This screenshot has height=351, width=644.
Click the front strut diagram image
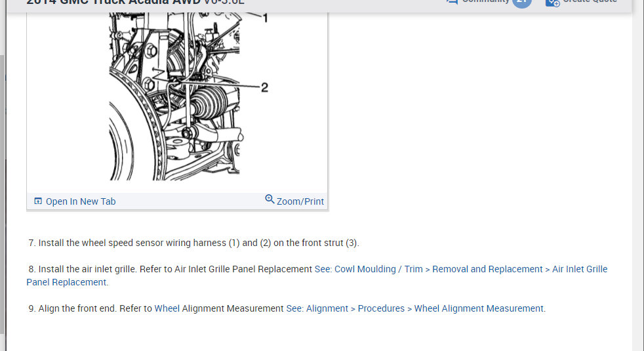pyautogui.click(x=177, y=96)
